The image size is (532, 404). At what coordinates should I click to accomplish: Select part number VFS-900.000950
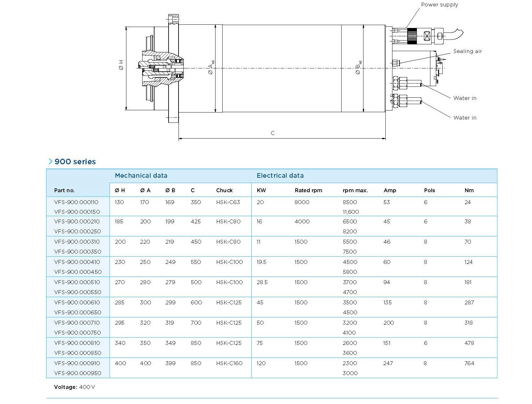(x=78, y=373)
